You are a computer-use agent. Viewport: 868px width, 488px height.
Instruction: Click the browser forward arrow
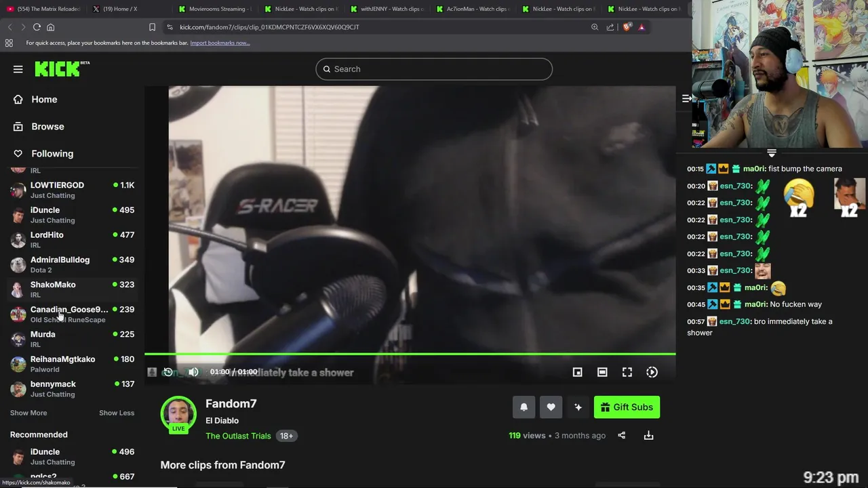(x=23, y=27)
